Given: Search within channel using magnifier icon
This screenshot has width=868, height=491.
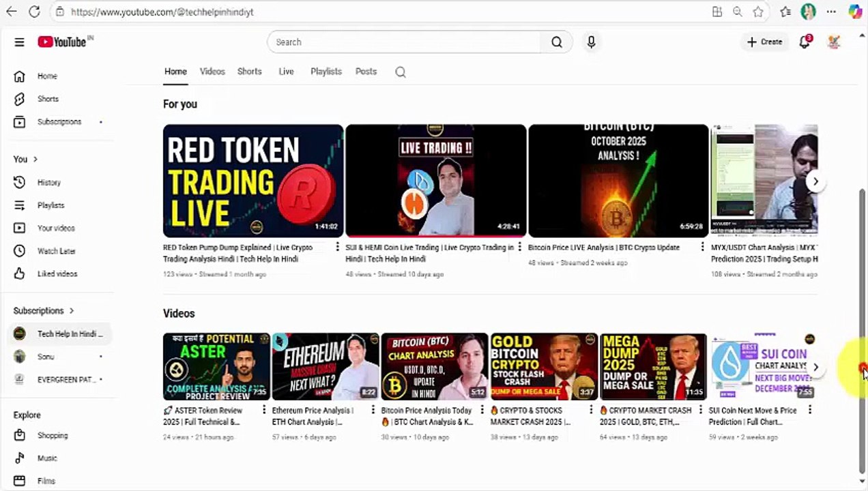Looking at the screenshot, I should (x=401, y=72).
